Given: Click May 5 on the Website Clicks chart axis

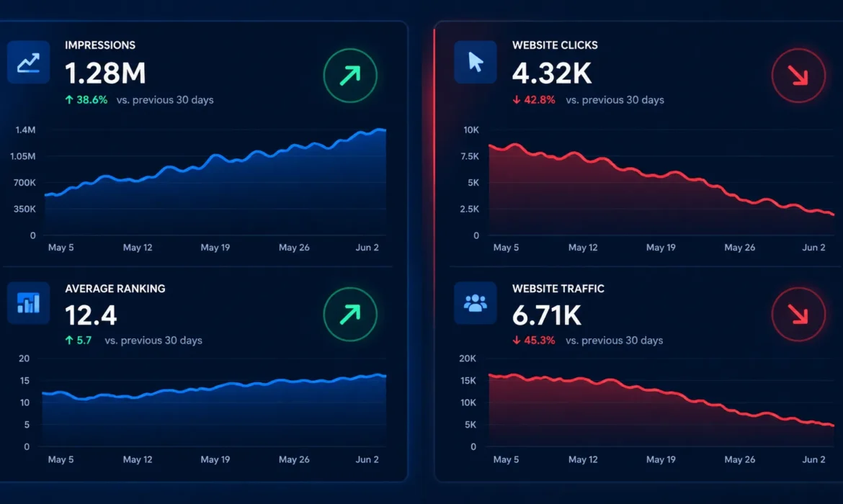Looking at the screenshot, I should tap(506, 248).
